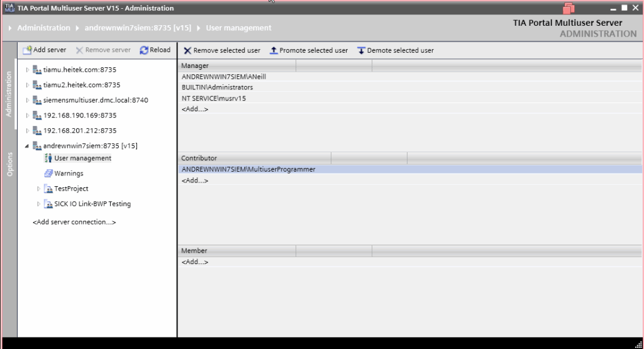Viewport: 644px width, 349px height.
Task: Select NT SERVICE\musrv15 manager row
Action: (410, 99)
